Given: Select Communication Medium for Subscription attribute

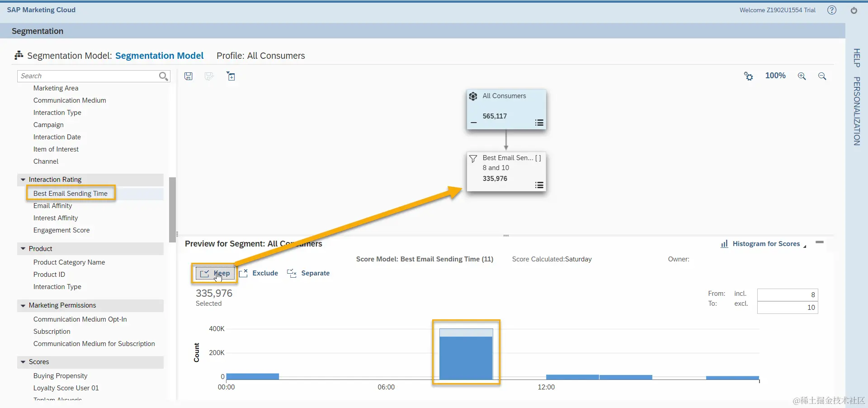Looking at the screenshot, I should point(94,344).
